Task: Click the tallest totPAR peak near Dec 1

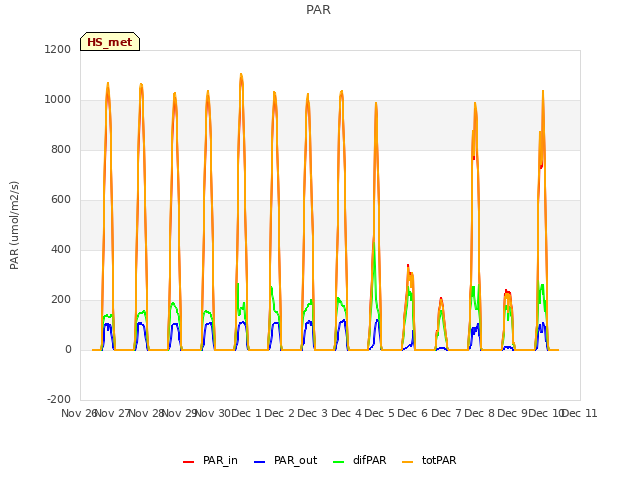Action: click(x=241, y=75)
